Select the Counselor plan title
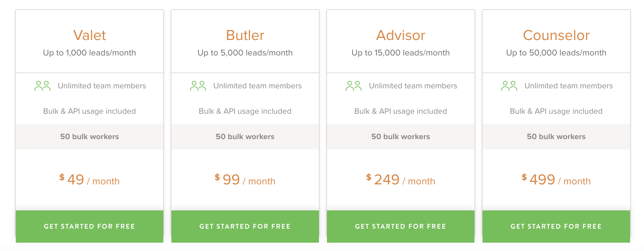The height and width of the screenshot is (251, 644). point(556,35)
